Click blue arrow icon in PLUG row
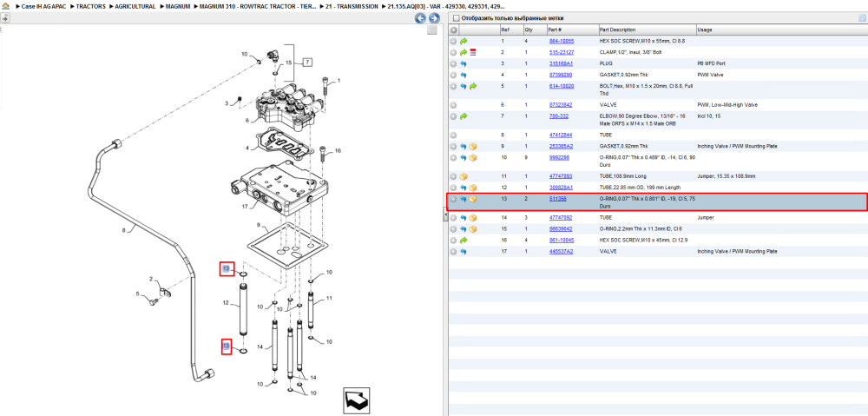Viewport: 868px width, 416px height. (464, 63)
